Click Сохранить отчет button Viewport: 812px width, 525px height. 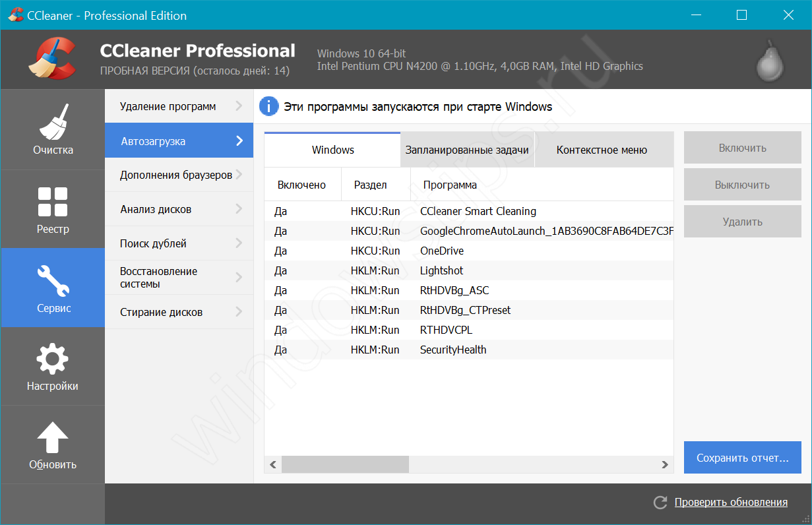742,458
